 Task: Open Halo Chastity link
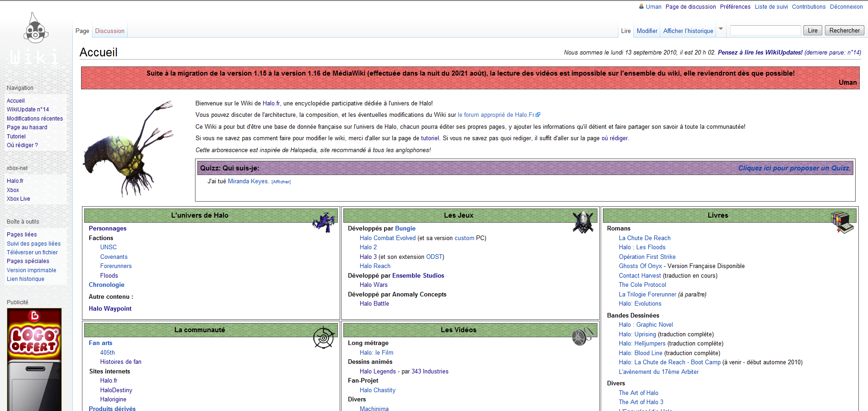[x=378, y=390]
